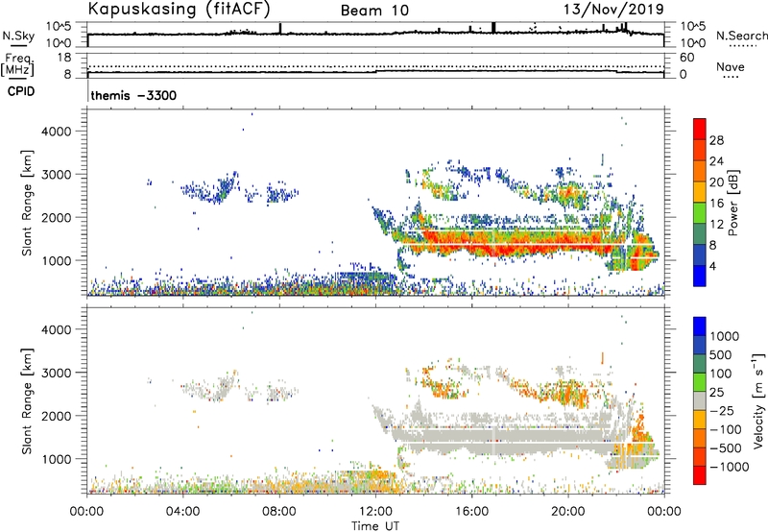Pick the red top segment of power colorbar
Screen dimensions: 768x532
pyautogui.click(x=700, y=129)
